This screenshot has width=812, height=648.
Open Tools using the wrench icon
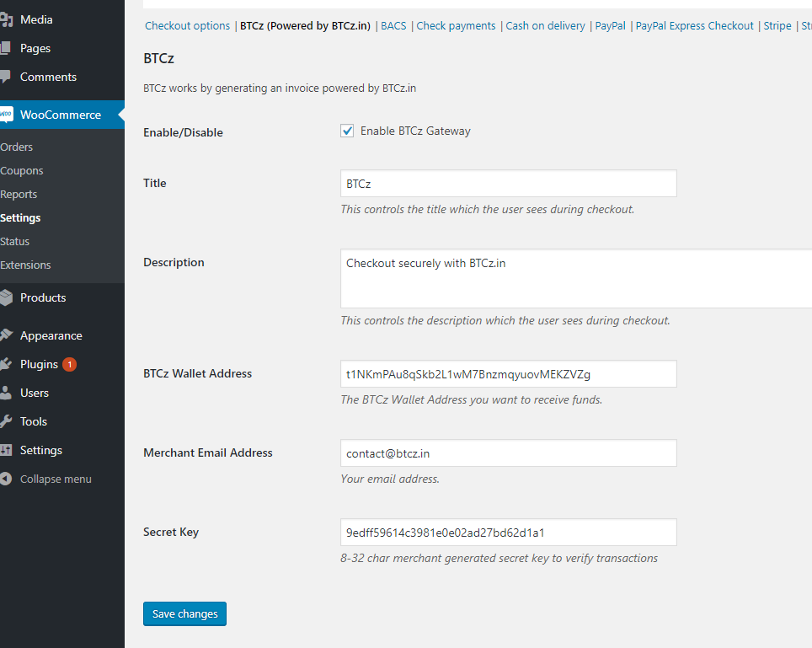[x=6, y=421]
